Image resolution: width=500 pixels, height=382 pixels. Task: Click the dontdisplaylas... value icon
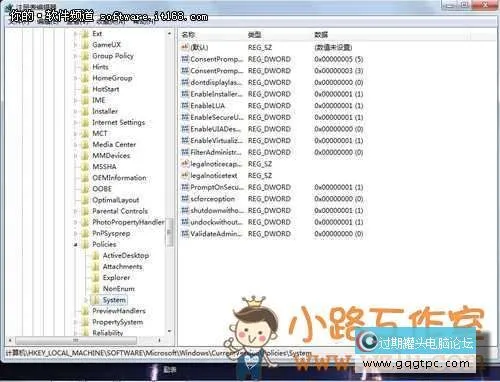pos(185,82)
